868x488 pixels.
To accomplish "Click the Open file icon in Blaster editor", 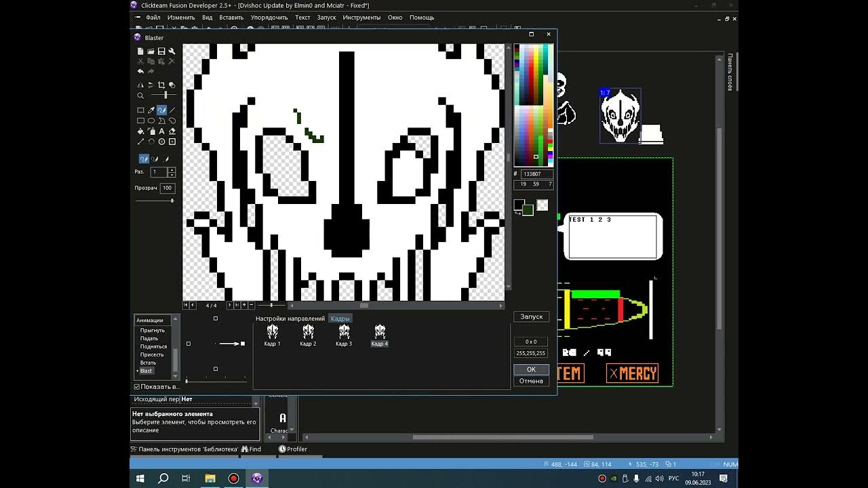I will click(151, 52).
